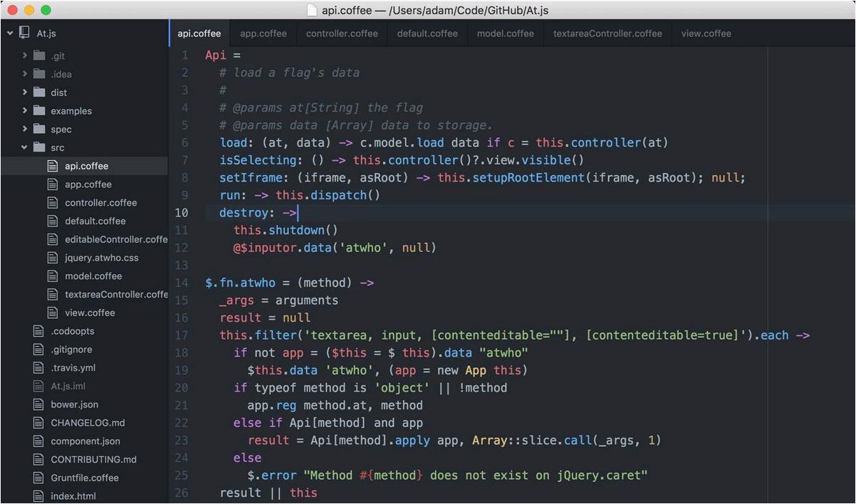
Task: Click the 'Api =' declaration on line 1
Action: 223,55
